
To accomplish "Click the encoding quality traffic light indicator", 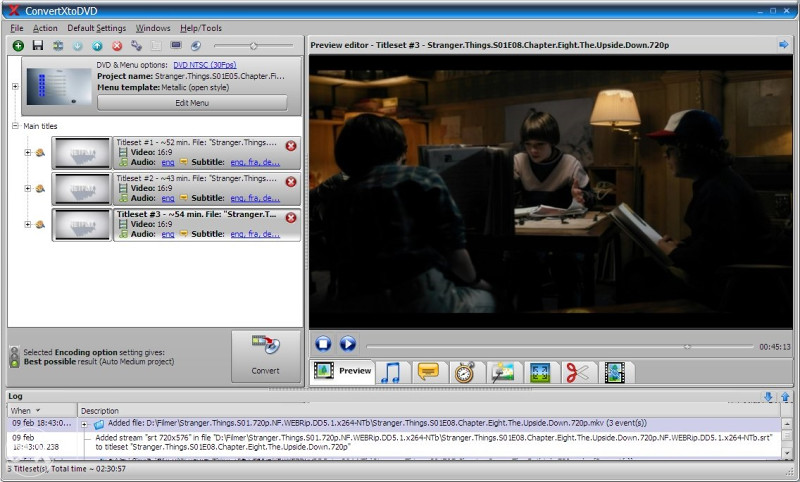I will (x=14, y=357).
